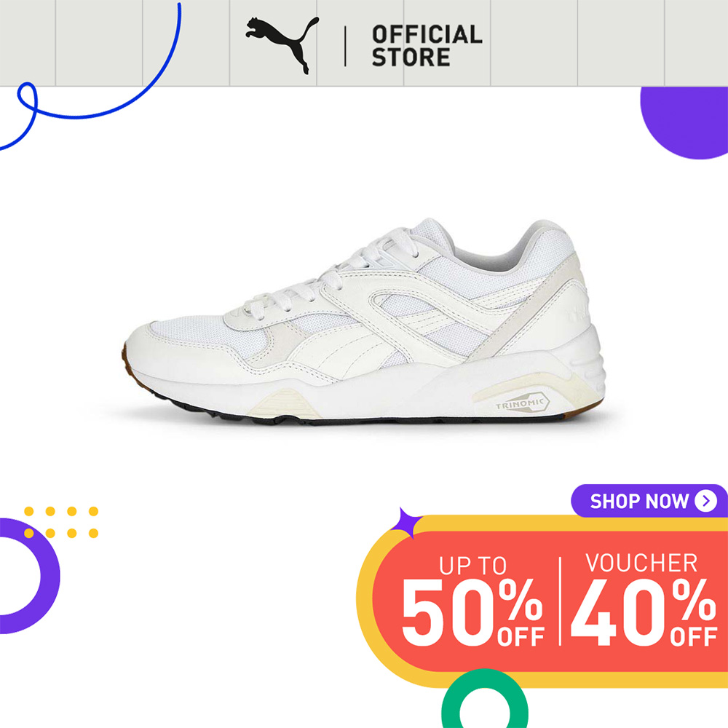Image resolution: width=728 pixels, height=728 pixels.
Task: Click the blue curly line decoration
Action: (x=90, y=76)
